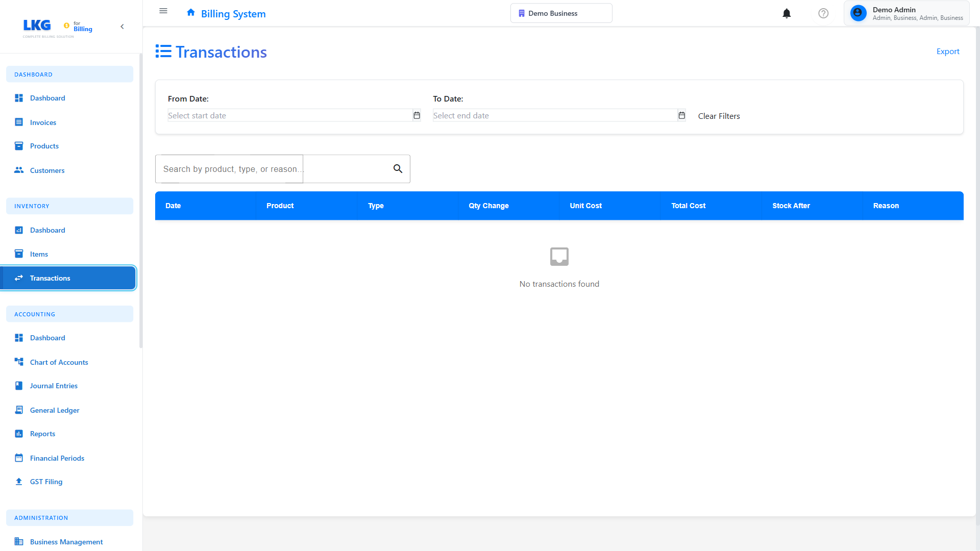Select Items under Inventory

click(39, 254)
